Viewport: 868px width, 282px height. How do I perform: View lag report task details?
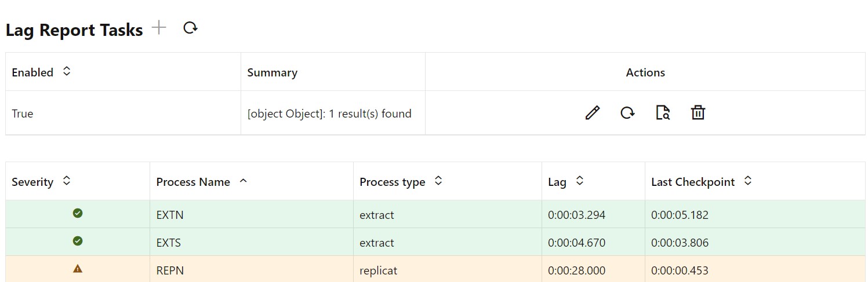pos(663,113)
